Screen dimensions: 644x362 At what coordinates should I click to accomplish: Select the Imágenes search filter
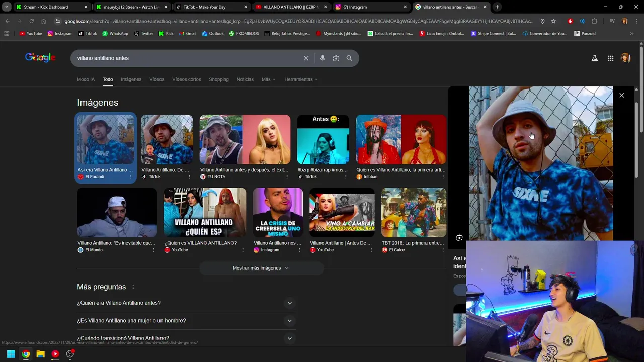pyautogui.click(x=131, y=79)
